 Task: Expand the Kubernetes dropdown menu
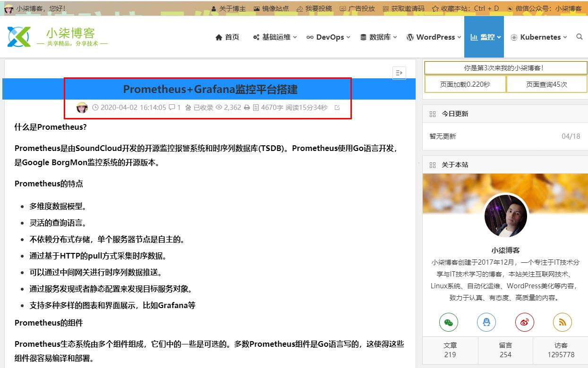point(539,37)
